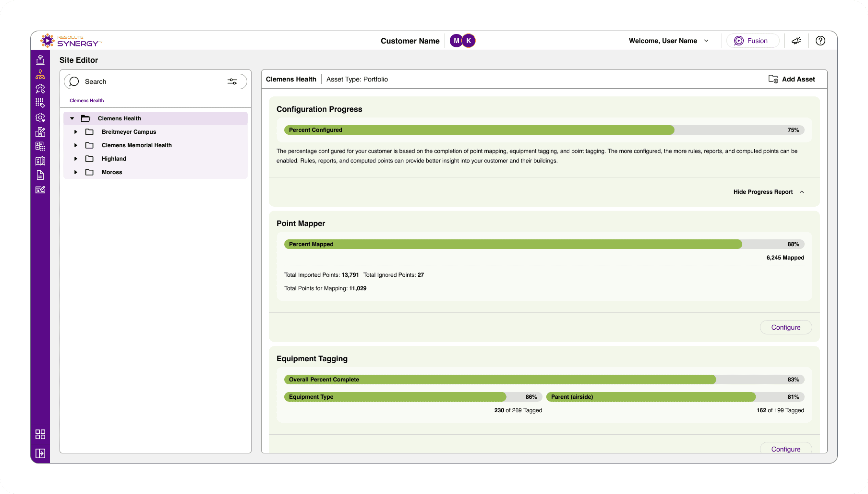Collapse using Hide Progress Report

point(768,192)
